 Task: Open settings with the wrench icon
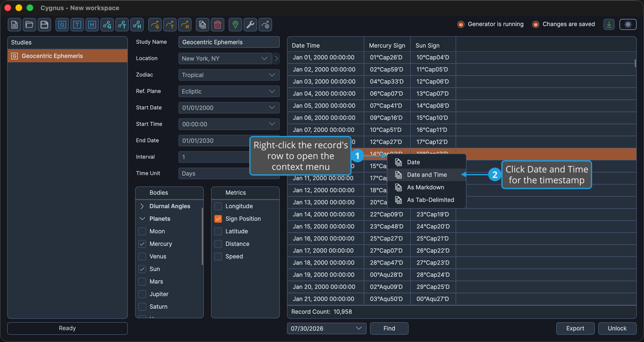pos(250,25)
